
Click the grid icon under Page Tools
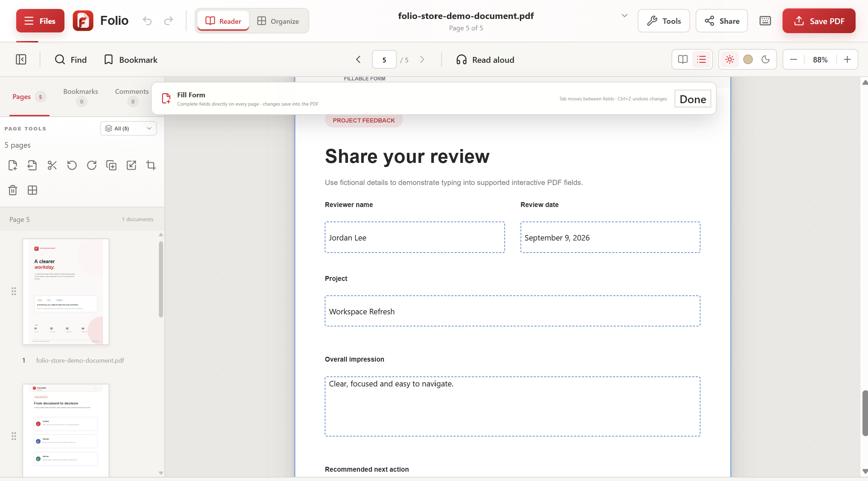click(32, 190)
